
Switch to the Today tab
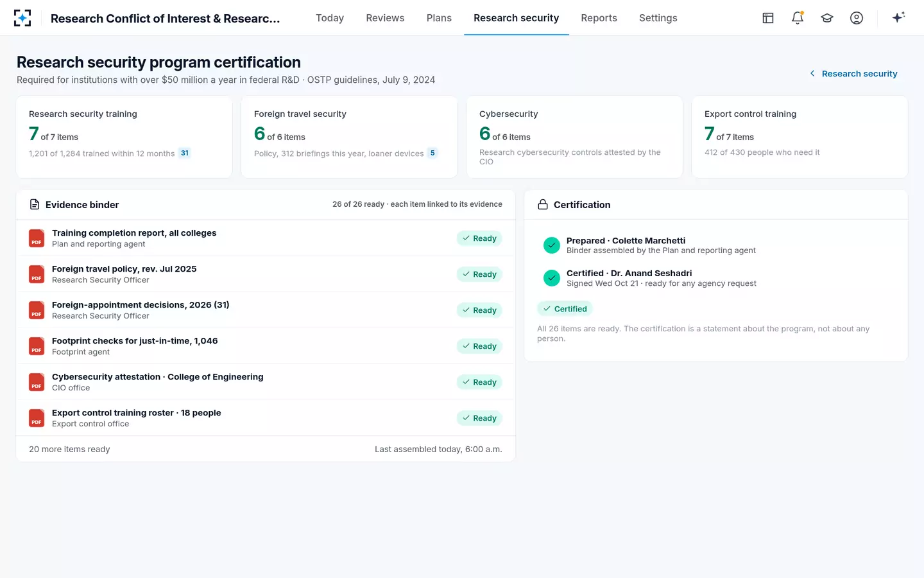(x=330, y=18)
